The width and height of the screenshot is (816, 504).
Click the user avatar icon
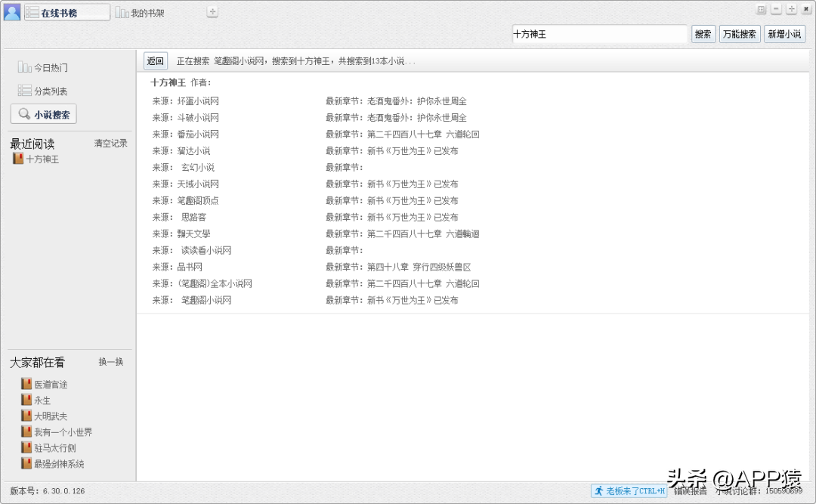point(12,12)
